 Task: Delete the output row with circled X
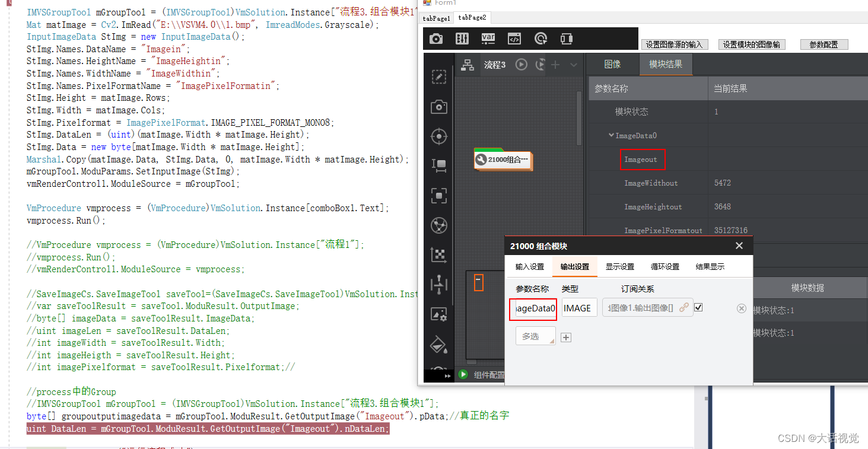(741, 308)
